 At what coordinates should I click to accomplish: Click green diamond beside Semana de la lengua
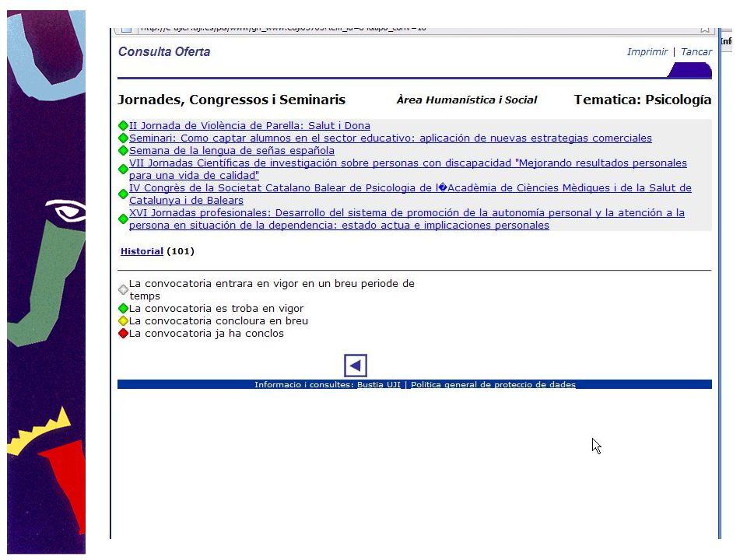pyautogui.click(x=123, y=150)
